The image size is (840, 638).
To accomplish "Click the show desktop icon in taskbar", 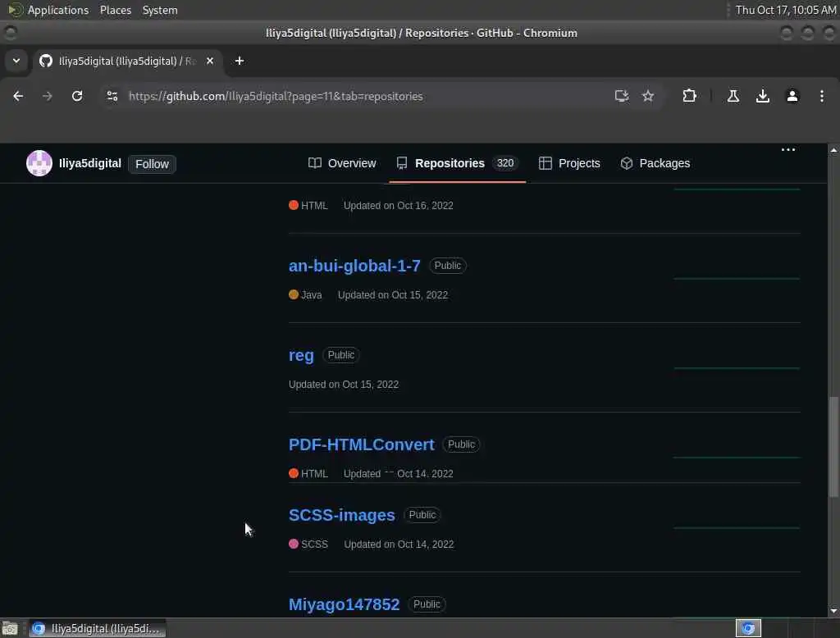I will (x=10, y=628).
